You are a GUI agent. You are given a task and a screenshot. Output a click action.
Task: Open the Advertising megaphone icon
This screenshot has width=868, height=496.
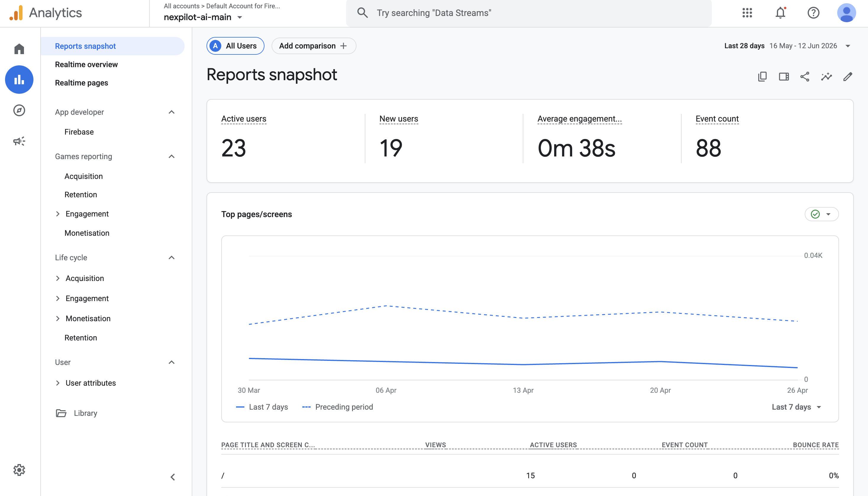click(x=19, y=141)
